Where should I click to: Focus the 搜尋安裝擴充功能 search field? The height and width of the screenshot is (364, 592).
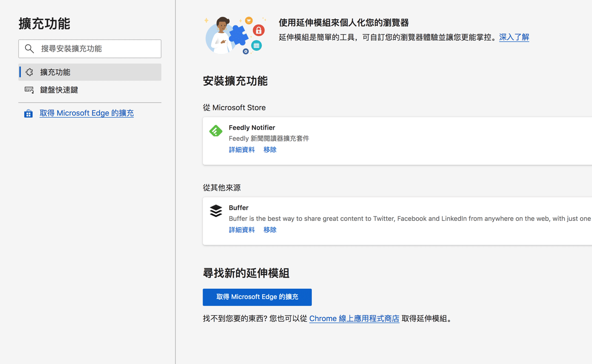tap(90, 49)
